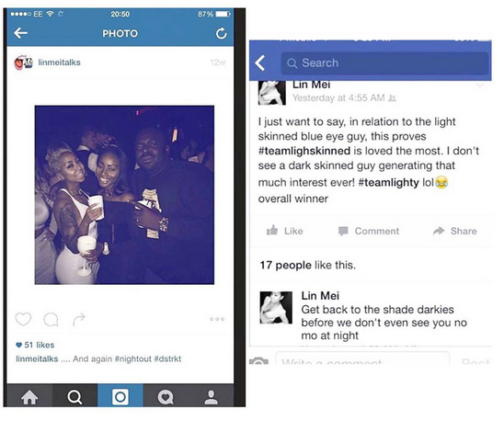The image size is (504, 421).
Task: Toggle Like on the Facebook post
Action: coord(285,231)
